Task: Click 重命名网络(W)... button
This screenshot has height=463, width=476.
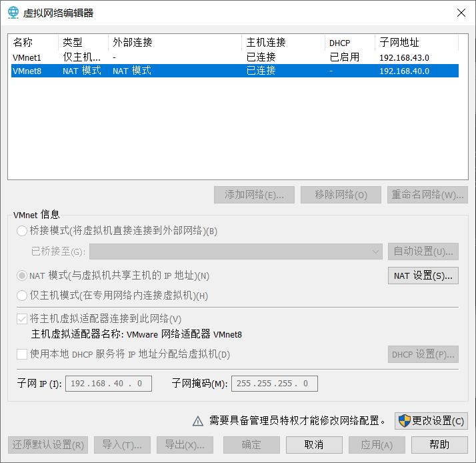Action: point(427,195)
